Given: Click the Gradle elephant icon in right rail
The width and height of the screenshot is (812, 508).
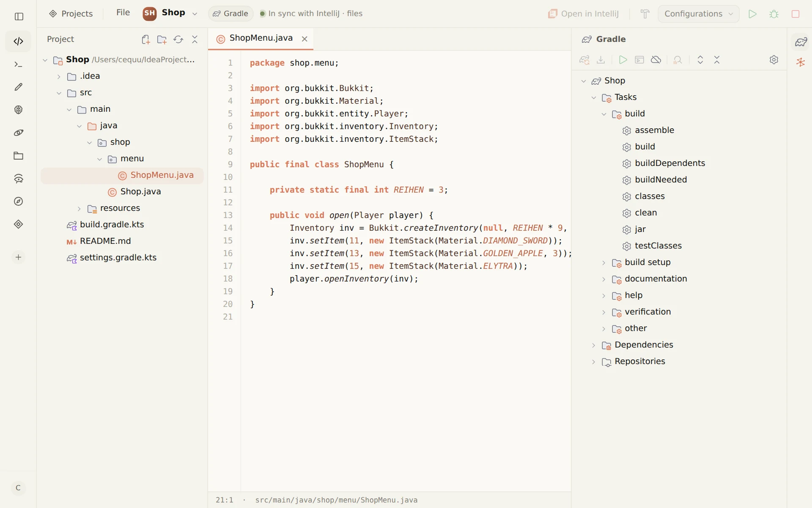Looking at the screenshot, I should [801, 41].
